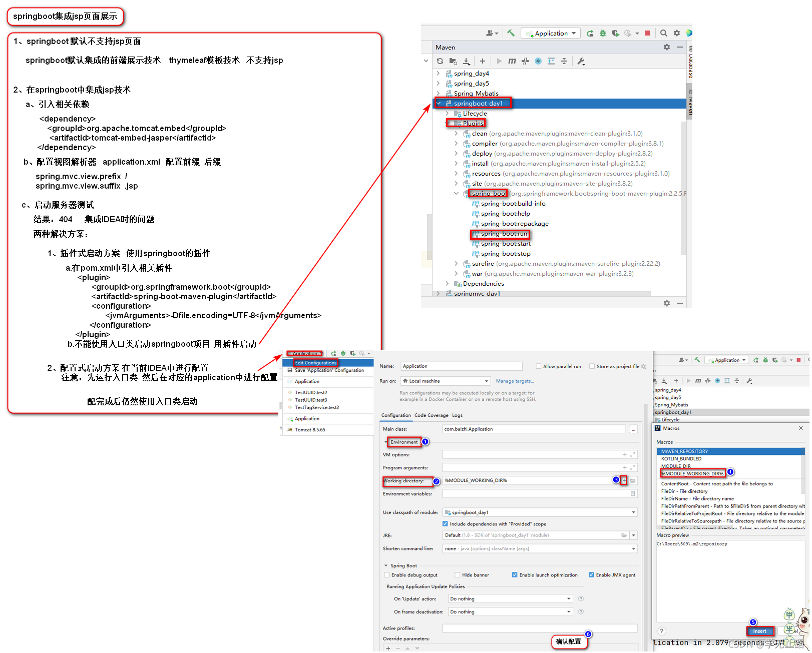Open the Application run configuration dropdown in top toolbar
The height and width of the screenshot is (653, 812).
(551, 33)
